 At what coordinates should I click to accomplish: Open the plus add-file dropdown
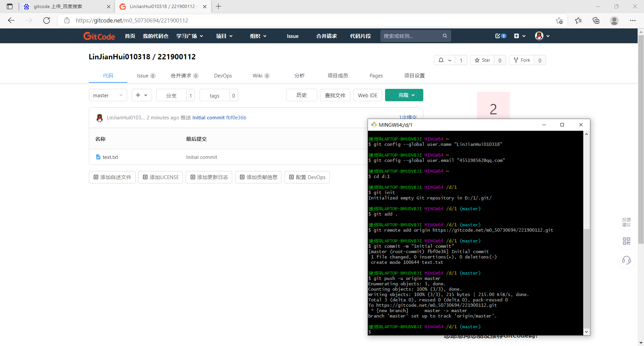point(142,95)
